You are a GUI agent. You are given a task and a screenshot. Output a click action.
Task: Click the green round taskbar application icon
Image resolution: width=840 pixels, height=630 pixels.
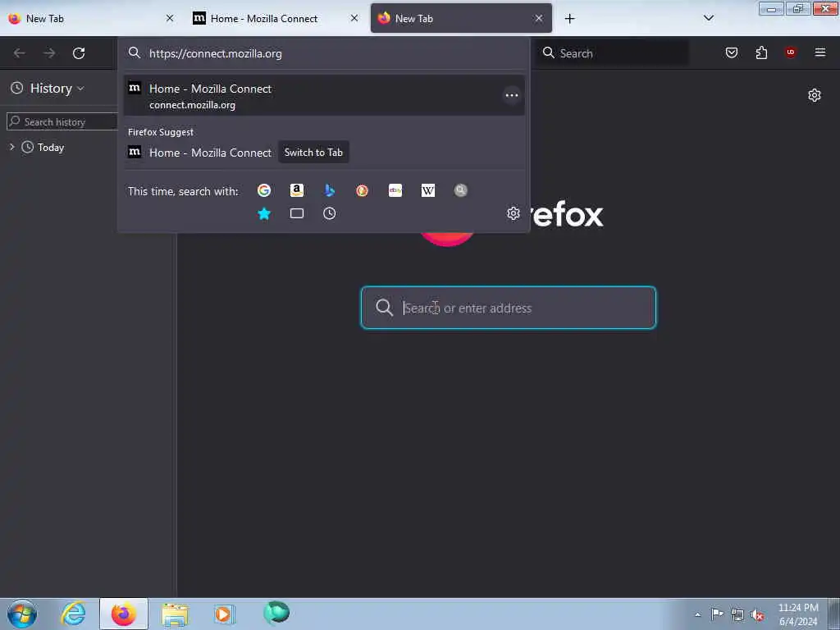coord(276,613)
